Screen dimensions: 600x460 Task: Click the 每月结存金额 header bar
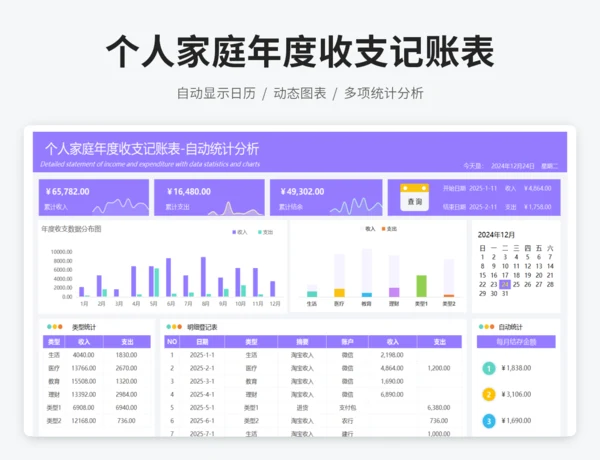tap(516, 342)
